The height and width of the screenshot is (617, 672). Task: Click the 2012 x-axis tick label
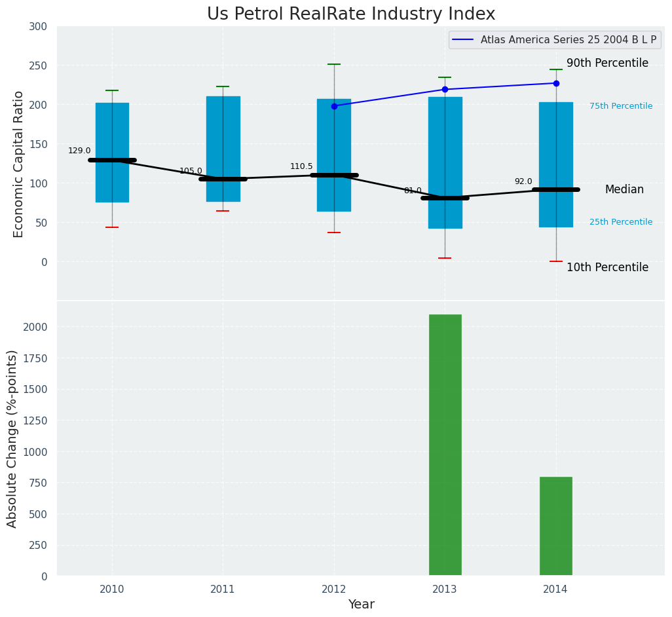tap(334, 589)
